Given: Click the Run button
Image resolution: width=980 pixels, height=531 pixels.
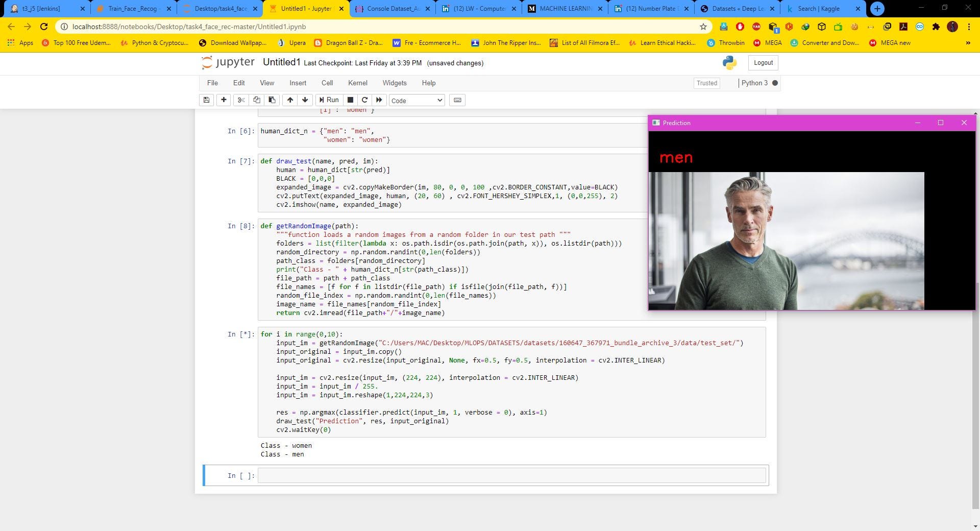Looking at the screenshot, I should pyautogui.click(x=329, y=100).
